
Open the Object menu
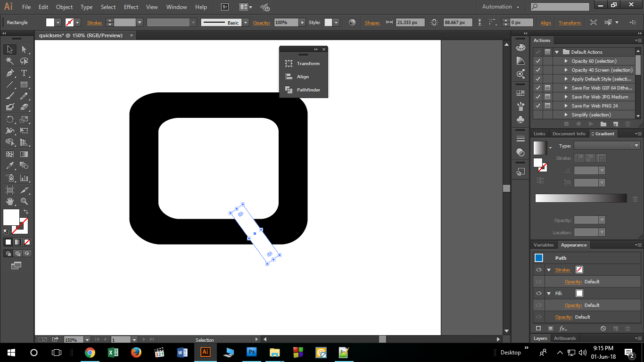(x=64, y=7)
